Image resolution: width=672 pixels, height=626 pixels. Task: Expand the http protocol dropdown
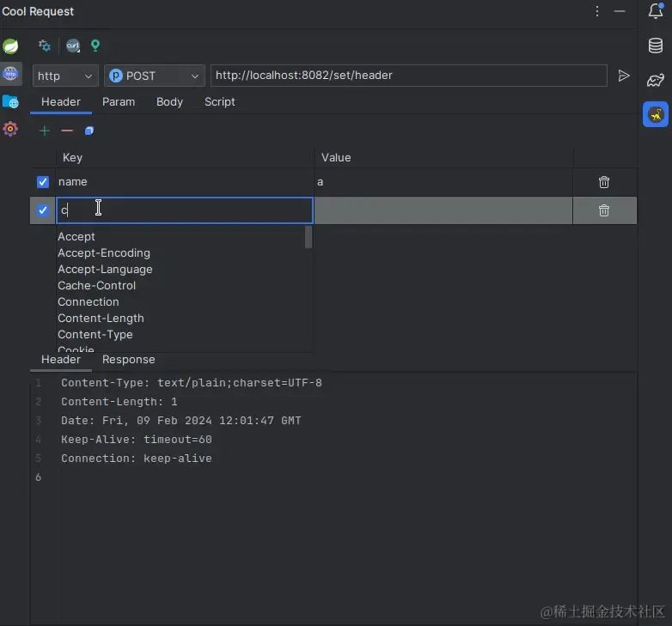click(65, 76)
